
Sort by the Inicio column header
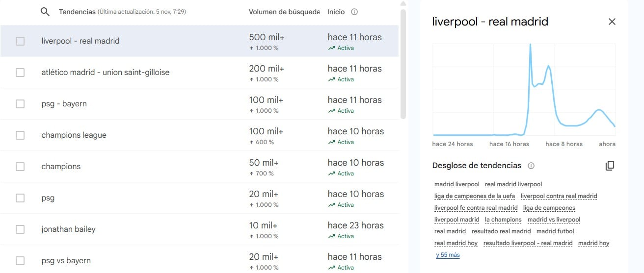(336, 12)
